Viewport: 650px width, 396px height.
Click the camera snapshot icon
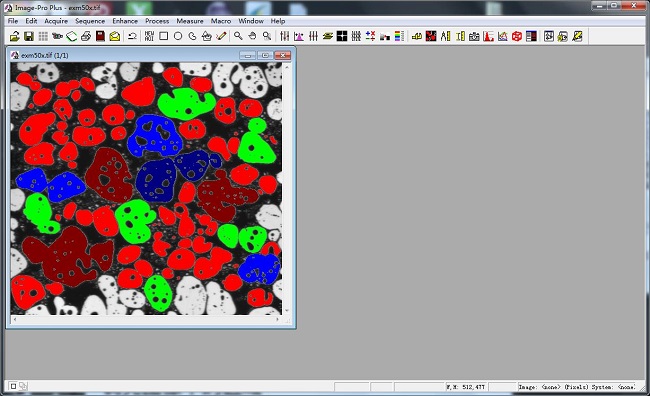click(x=474, y=36)
